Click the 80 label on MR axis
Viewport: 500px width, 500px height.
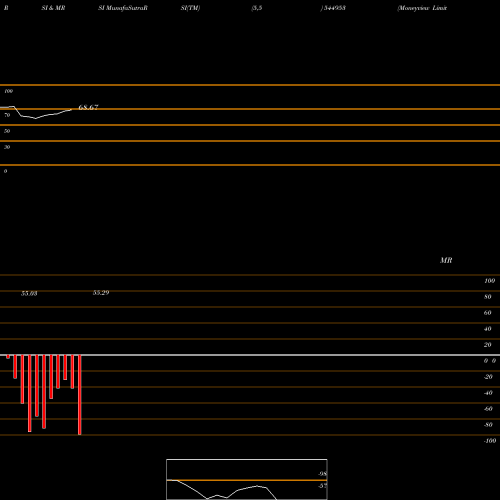click(488, 297)
